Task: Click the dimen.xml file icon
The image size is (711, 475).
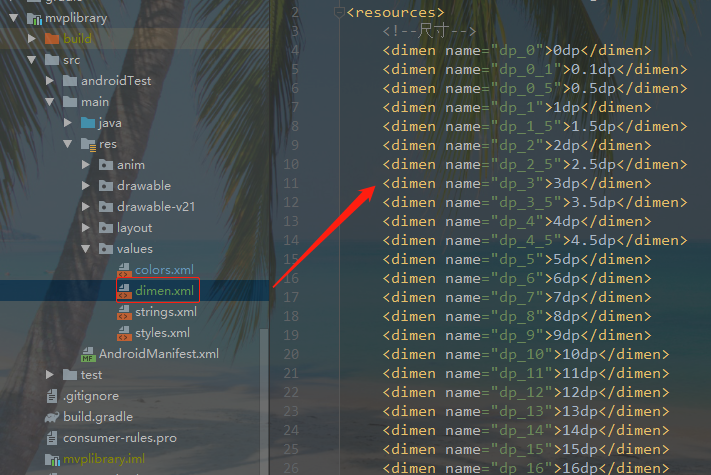Action: pos(124,291)
